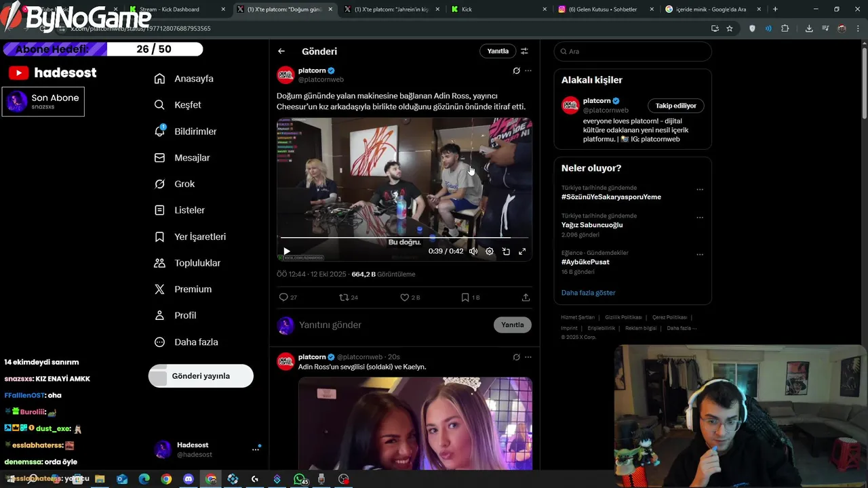Enter fullscreen on the video

coord(522,251)
